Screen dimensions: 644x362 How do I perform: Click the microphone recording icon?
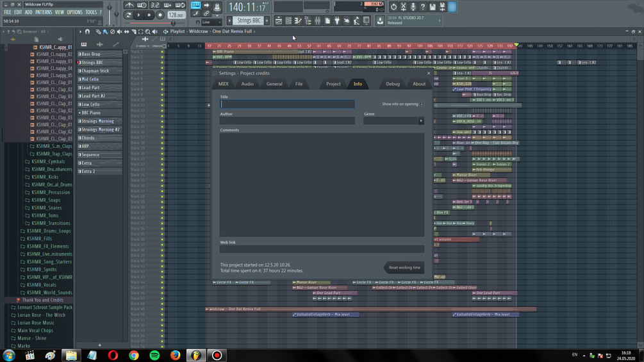click(x=413, y=6)
